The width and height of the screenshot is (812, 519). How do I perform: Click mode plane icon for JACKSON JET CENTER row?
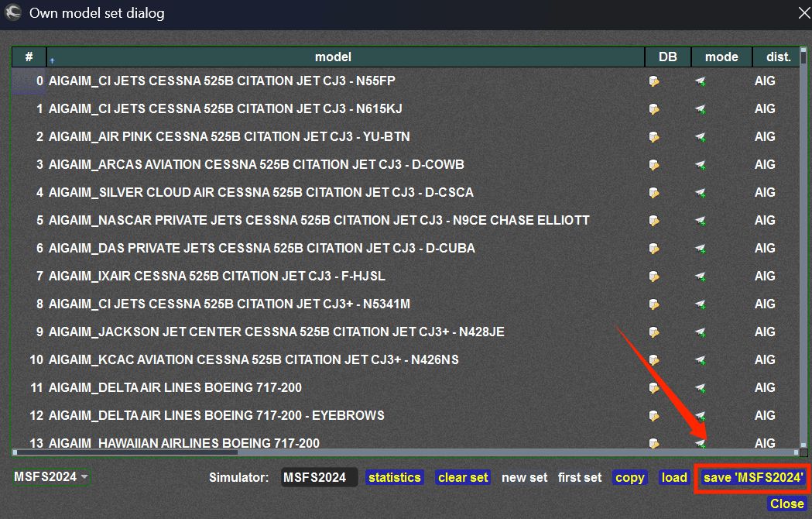[x=700, y=332]
